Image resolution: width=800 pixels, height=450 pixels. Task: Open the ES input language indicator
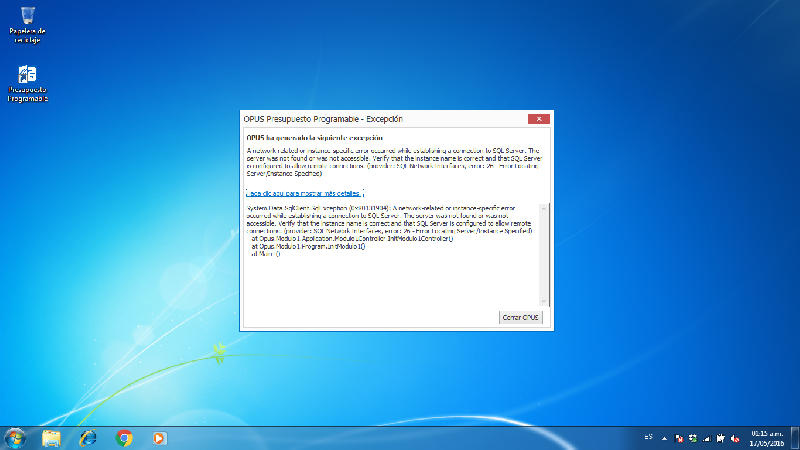coord(648,438)
